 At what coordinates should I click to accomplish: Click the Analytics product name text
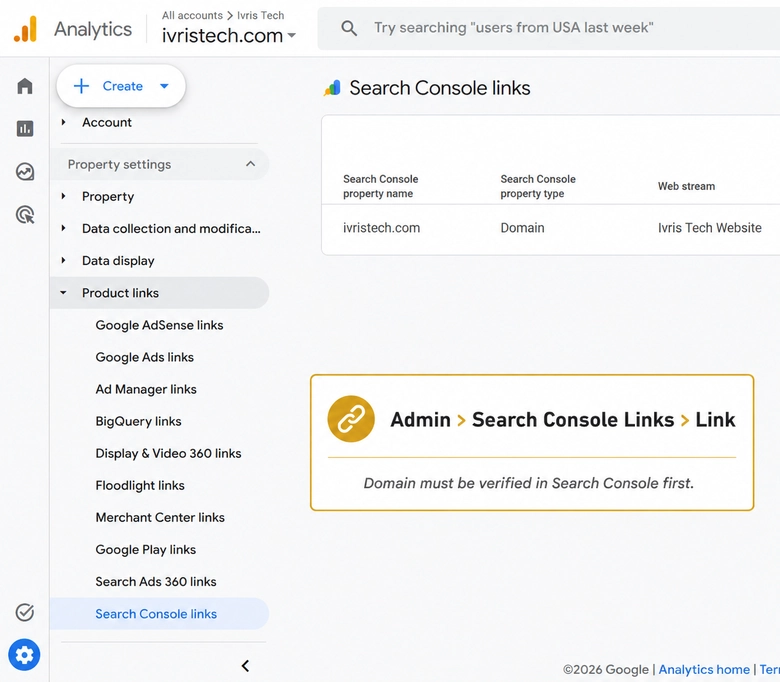point(93,29)
